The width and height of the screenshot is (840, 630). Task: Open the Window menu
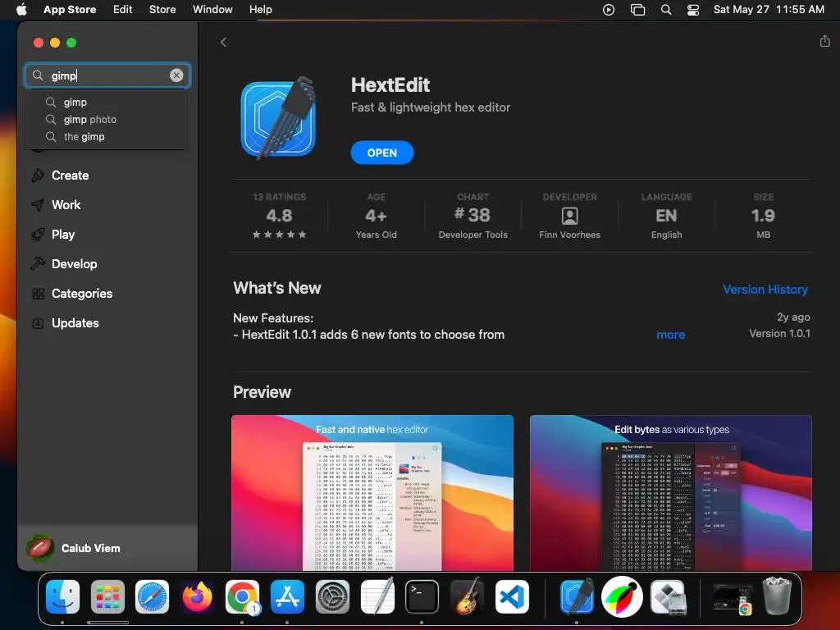tap(212, 10)
